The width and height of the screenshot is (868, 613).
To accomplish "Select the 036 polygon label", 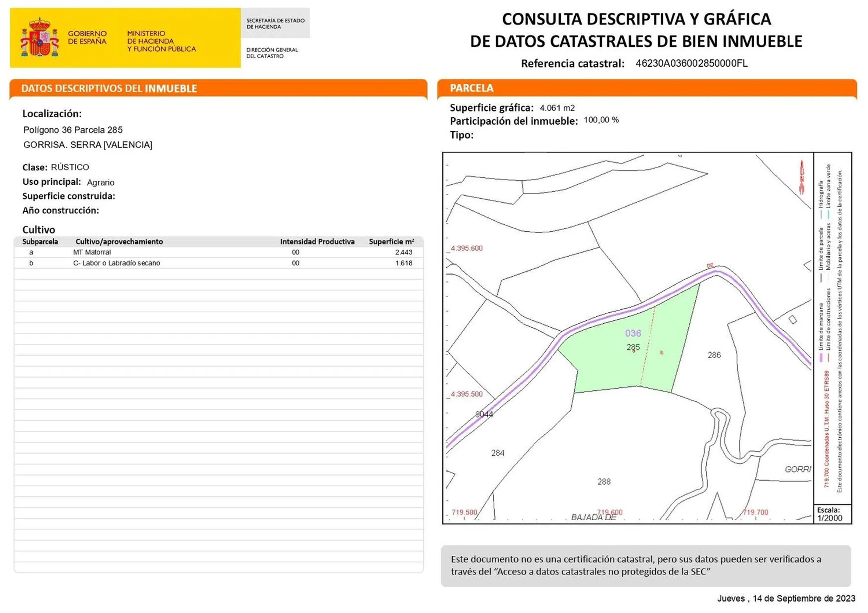I will [x=633, y=333].
